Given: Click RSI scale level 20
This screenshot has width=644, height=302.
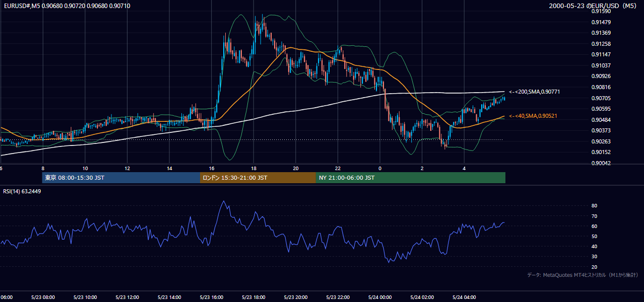Looking at the screenshot, I should (x=594, y=267).
